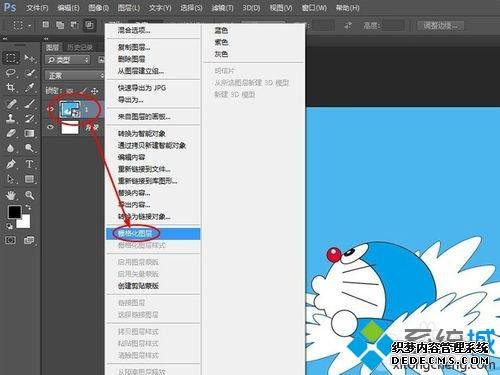Select the Eraser tool
This screenshot has height=375, width=500.
click(x=11, y=133)
